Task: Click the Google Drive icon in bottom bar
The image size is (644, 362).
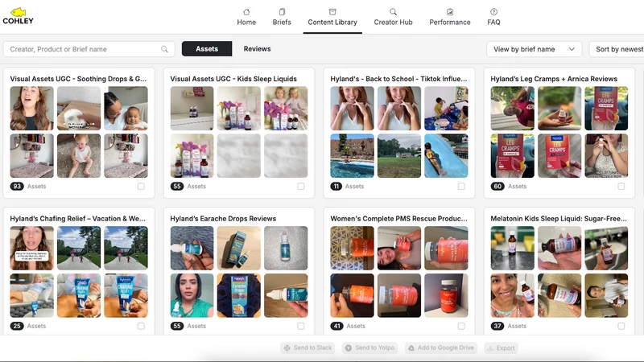Action: [411, 348]
